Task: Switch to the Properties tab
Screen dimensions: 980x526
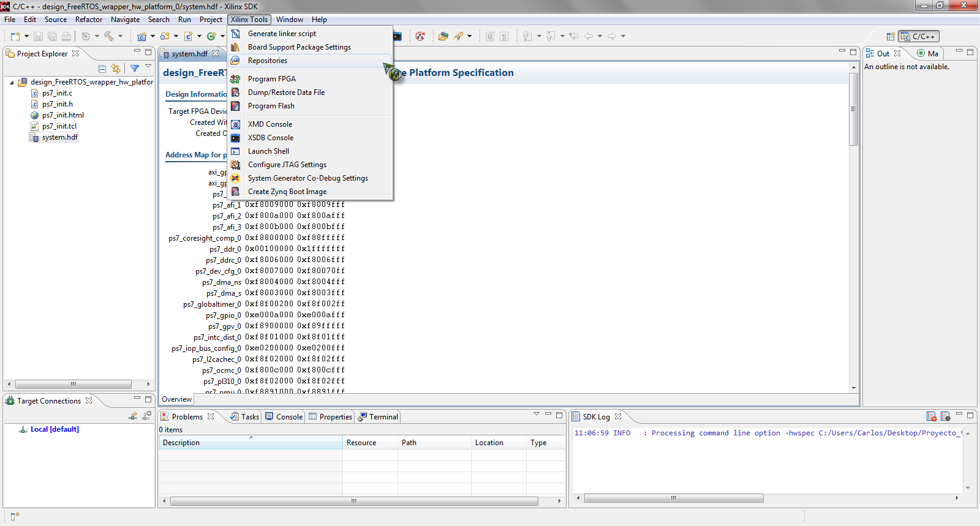Action: tap(331, 417)
